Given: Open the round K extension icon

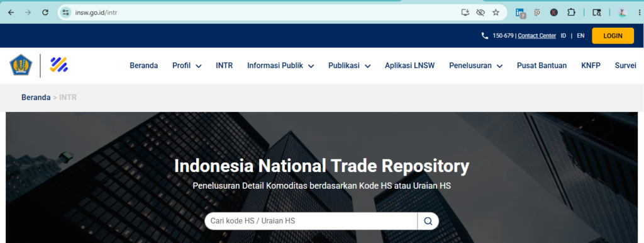Looking at the screenshot, I should coord(553,13).
